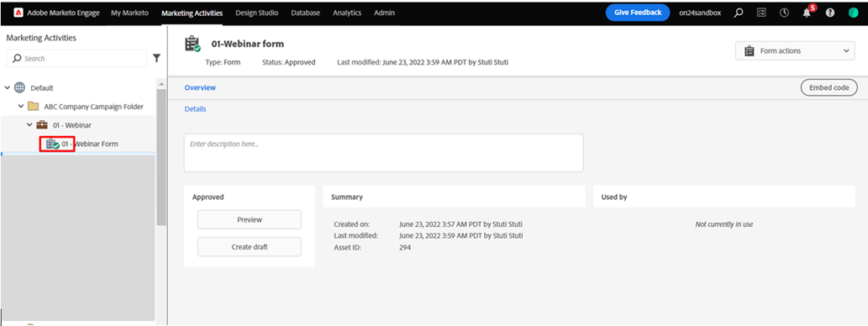Open My Marketo tab

pos(129,13)
